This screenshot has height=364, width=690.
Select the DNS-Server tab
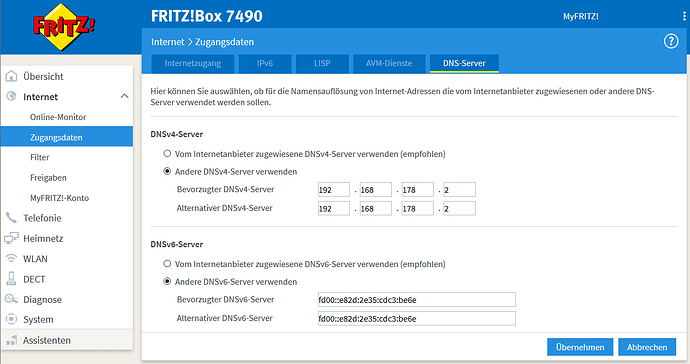(464, 63)
